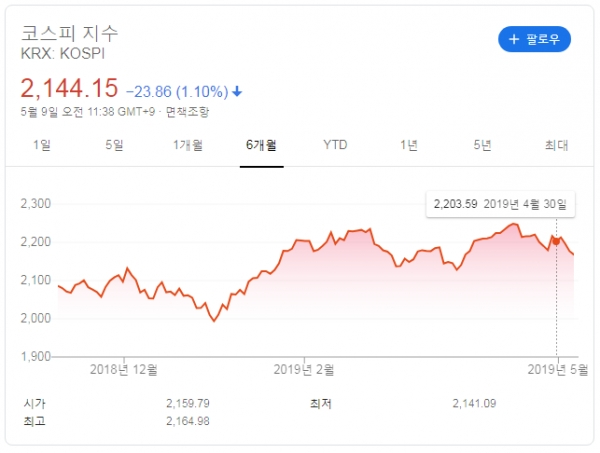Click the 팔로우 follow button

534,39
